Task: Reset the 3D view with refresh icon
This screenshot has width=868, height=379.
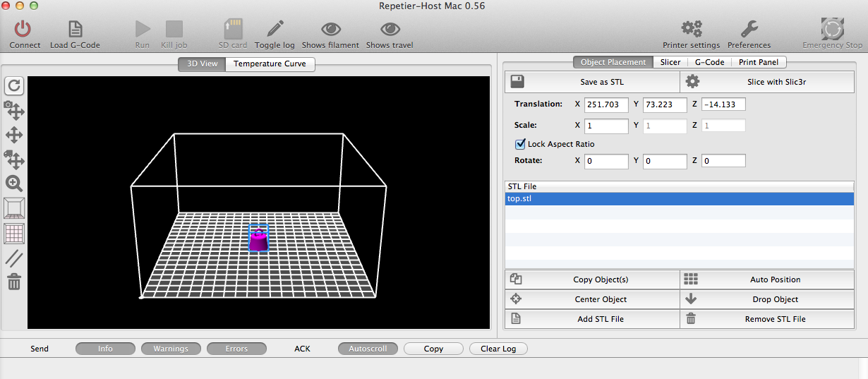Action: 15,86
